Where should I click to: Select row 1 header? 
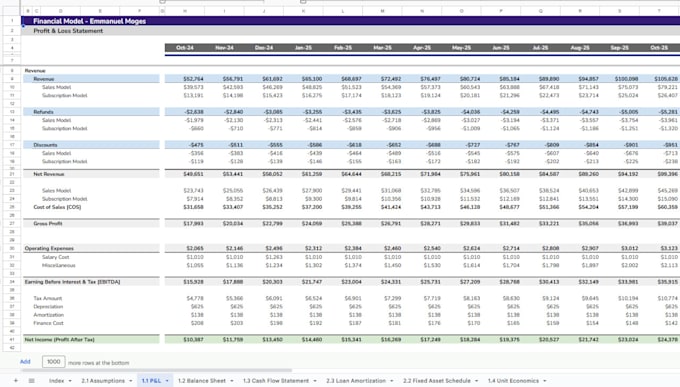12,20
